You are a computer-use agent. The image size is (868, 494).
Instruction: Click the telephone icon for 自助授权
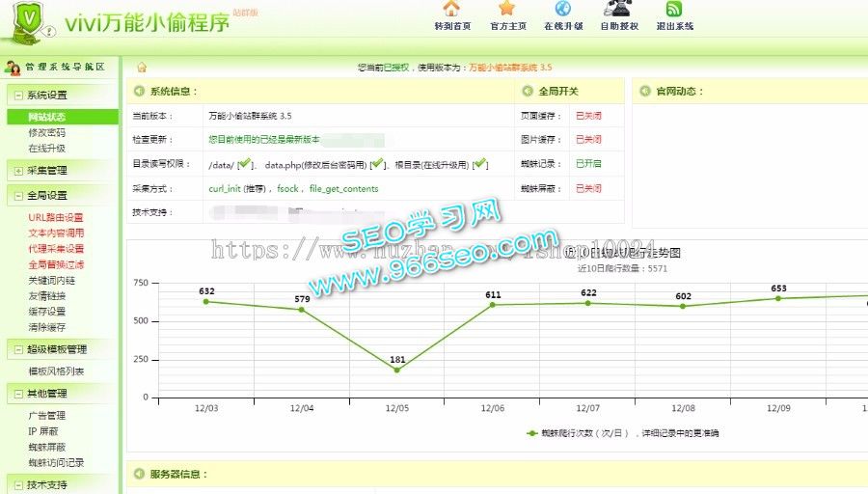pos(618,9)
